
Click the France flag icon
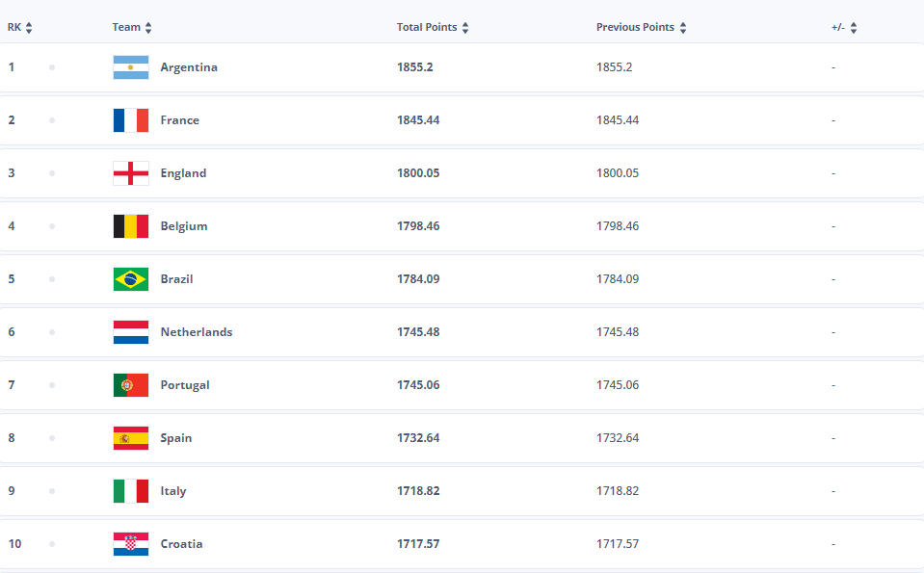click(130, 120)
